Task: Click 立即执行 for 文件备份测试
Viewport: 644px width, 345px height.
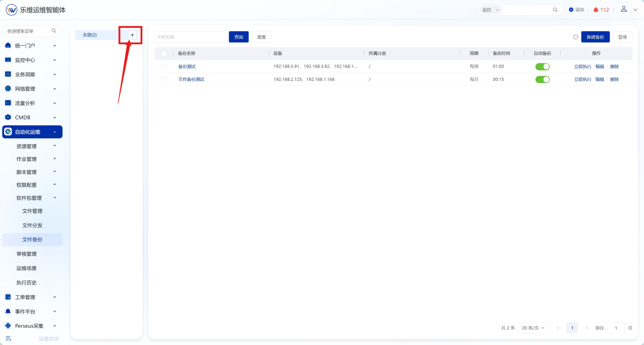Action: coord(582,79)
